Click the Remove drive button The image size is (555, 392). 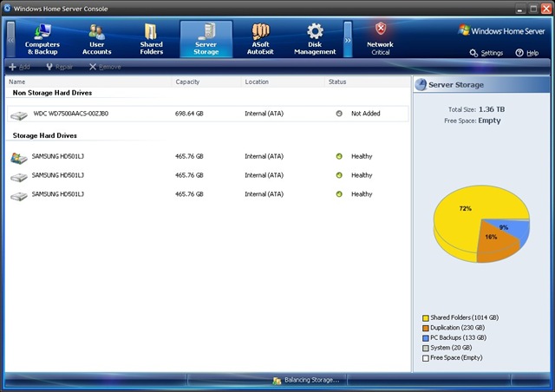105,67
